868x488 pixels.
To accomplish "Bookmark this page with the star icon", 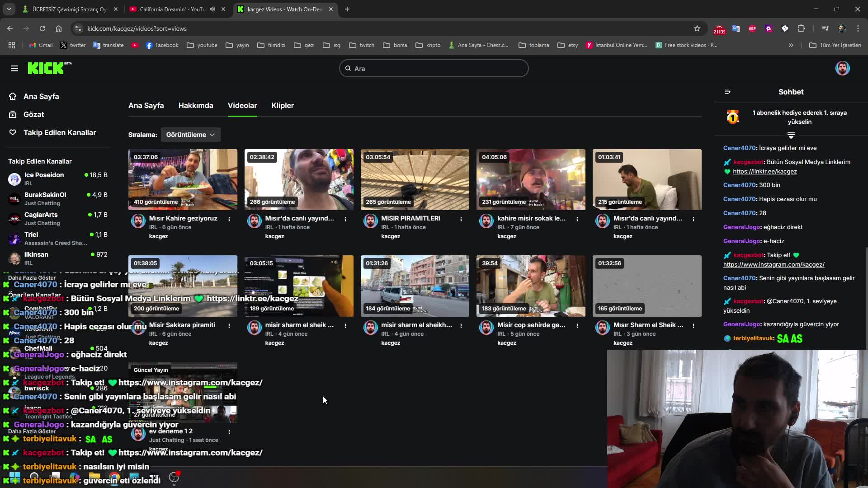I will [697, 28].
